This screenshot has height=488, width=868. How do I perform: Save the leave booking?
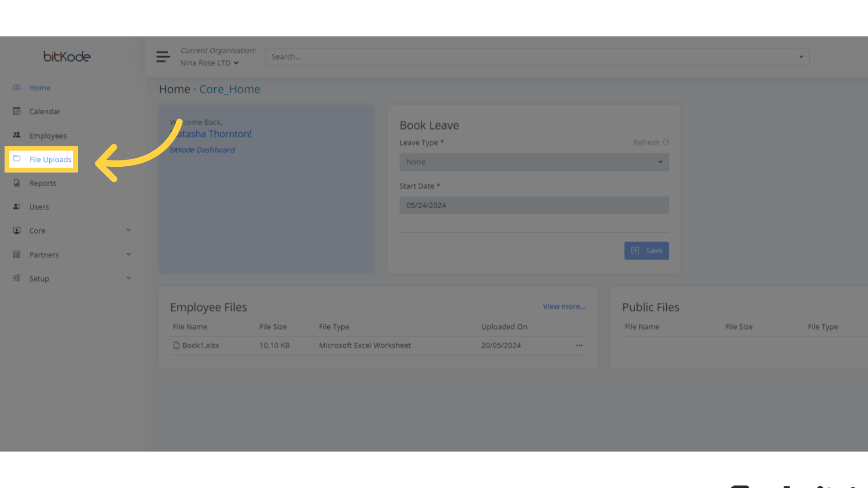point(646,250)
